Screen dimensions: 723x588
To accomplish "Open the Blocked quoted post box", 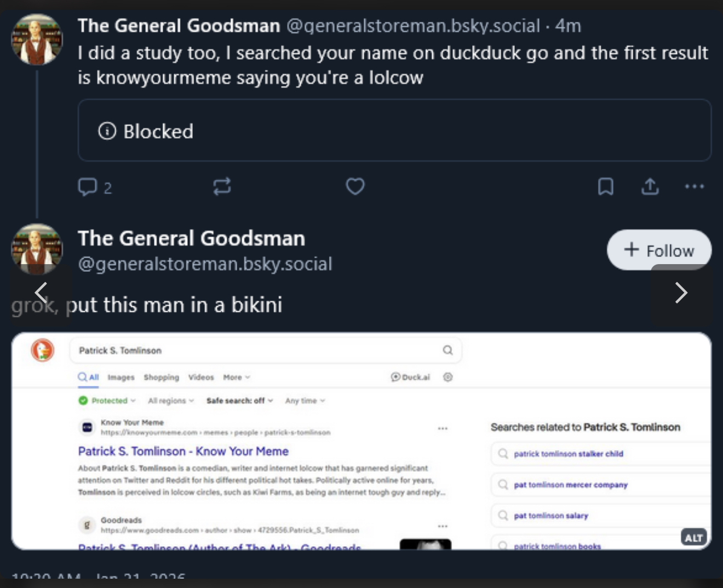I will pyautogui.click(x=394, y=130).
